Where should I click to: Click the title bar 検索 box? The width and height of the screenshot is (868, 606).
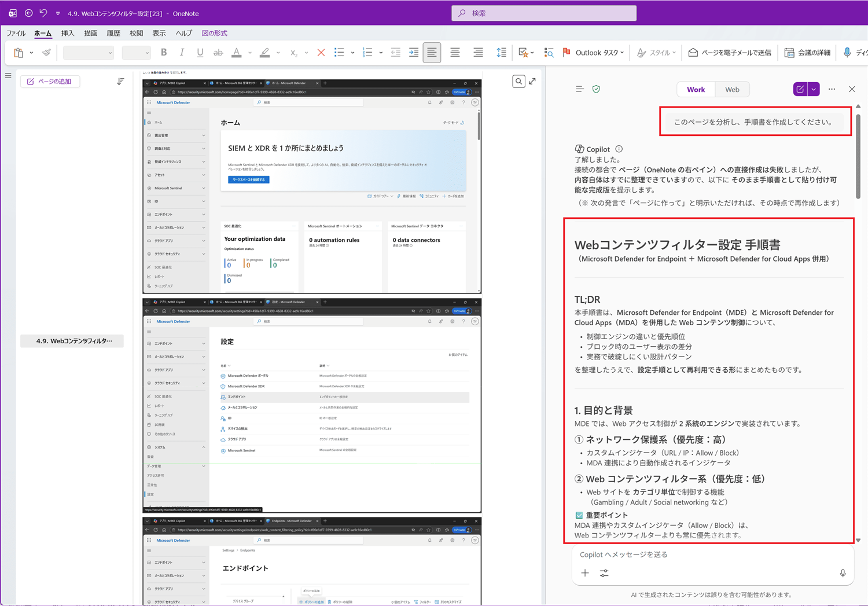click(x=544, y=13)
